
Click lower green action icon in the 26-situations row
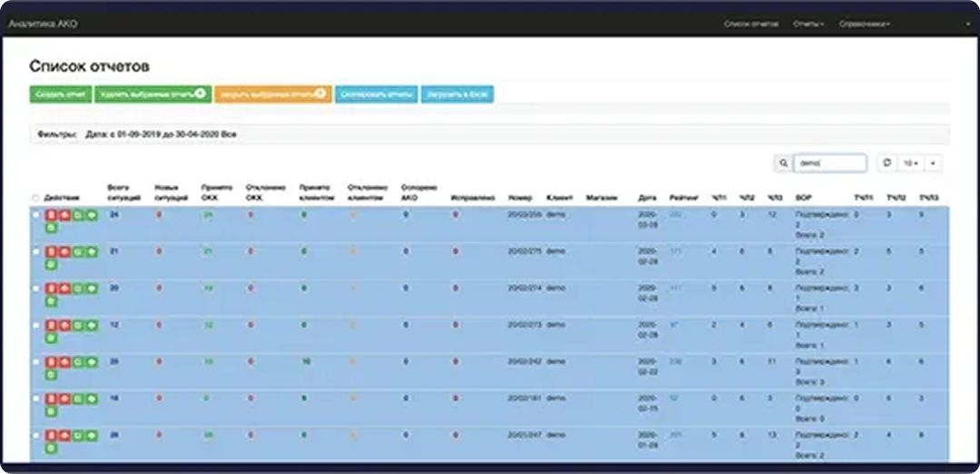(52, 448)
